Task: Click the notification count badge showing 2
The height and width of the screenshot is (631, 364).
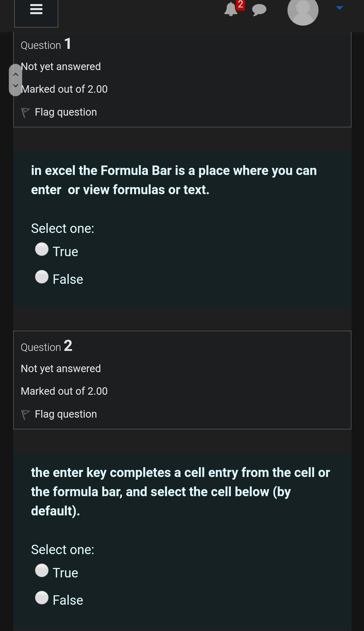Action: [240, 4]
